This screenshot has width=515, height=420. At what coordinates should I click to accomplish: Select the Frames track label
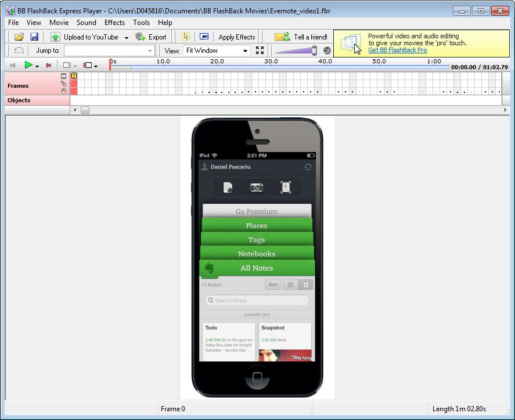point(18,85)
